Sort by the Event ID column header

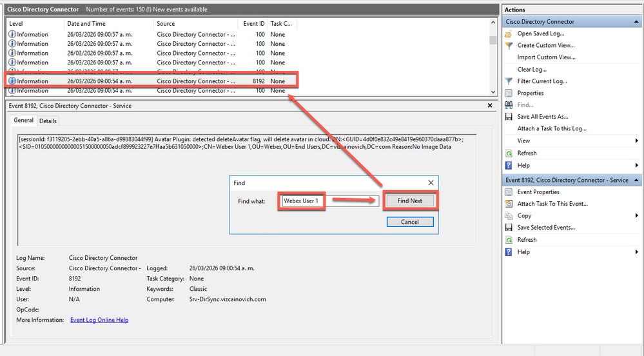pyautogui.click(x=253, y=24)
